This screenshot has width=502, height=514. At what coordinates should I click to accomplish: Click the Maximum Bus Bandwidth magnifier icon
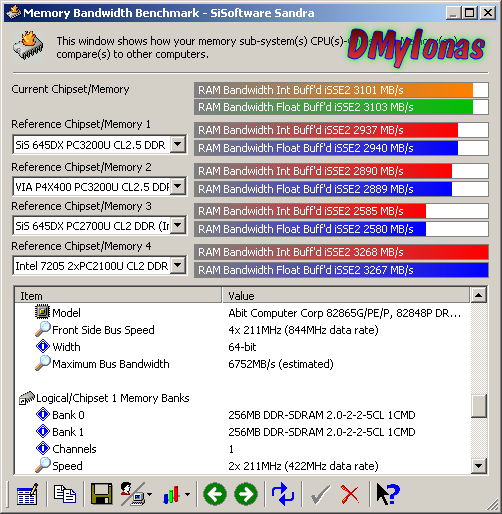(43, 363)
